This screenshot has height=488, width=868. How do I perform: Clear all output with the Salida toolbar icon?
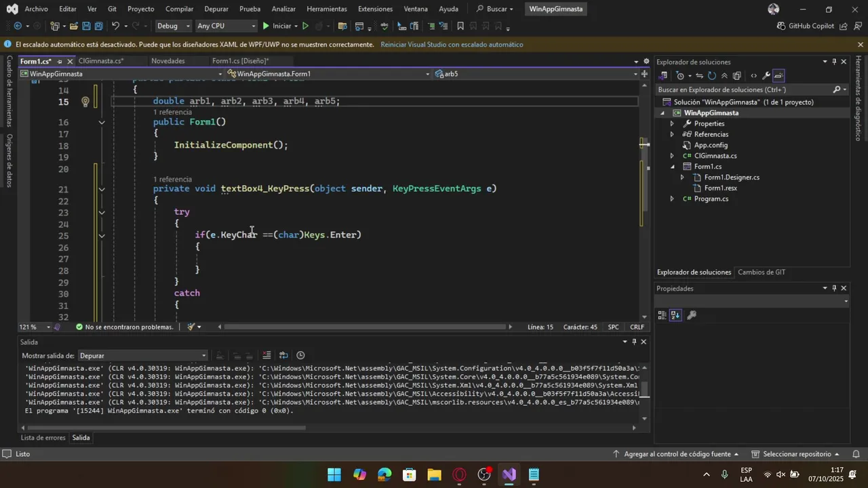pyautogui.click(x=267, y=355)
